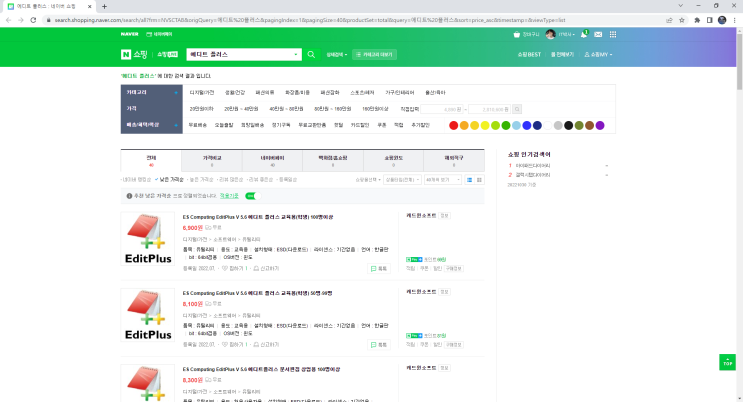Viewport: 743px width, 402px height.
Task: Expand the Shopping MY menu
Action: 598,55
